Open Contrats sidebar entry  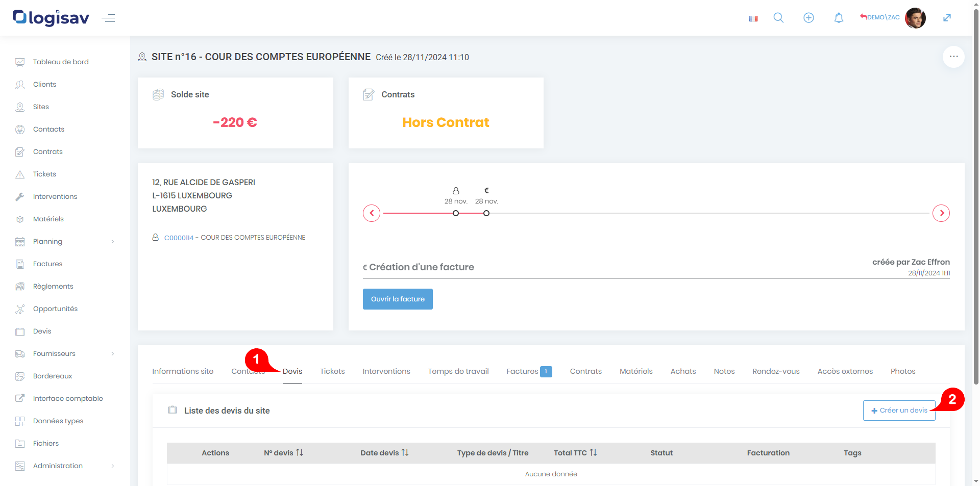pos(48,151)
